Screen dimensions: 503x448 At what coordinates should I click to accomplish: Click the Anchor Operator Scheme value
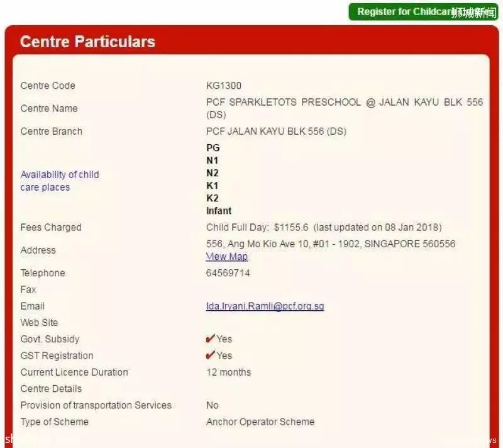(x=260, y=422)
